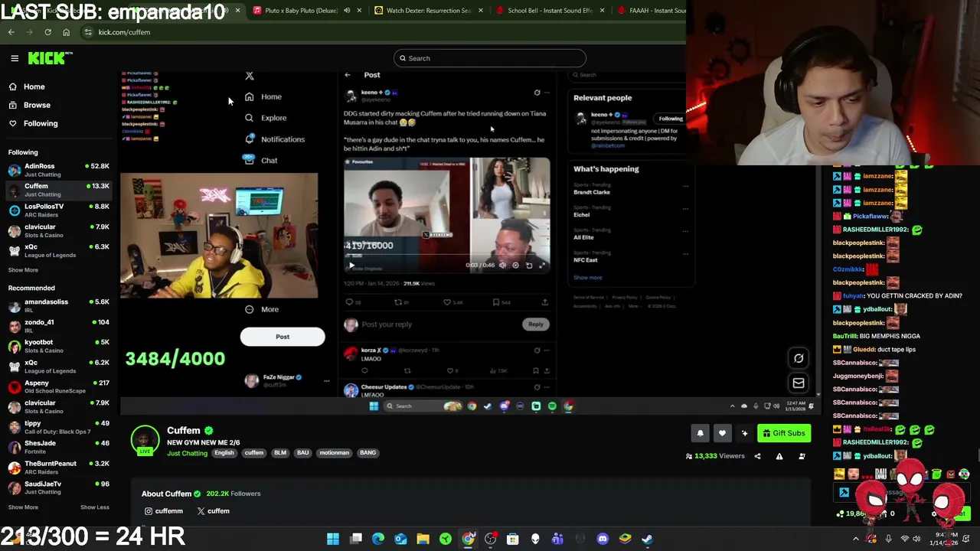Open cuffem X profile link
Viewport: 980px width, 551px height.
[x=213, y=511]
